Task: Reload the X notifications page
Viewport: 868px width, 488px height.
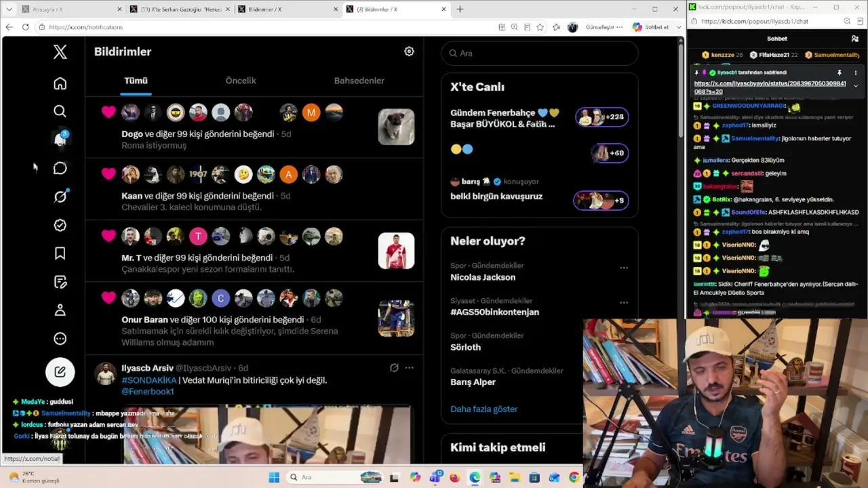Action: pos(25,27)
